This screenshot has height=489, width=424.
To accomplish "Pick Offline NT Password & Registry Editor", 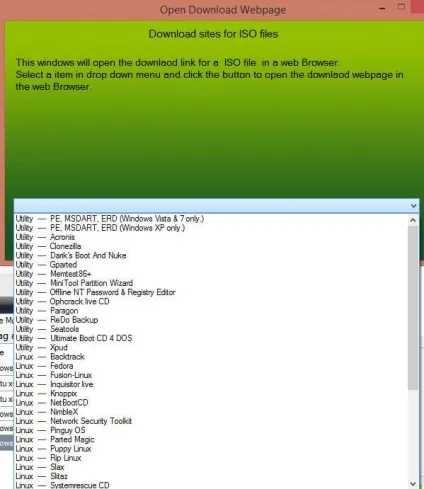I will (x=211, y=292).
